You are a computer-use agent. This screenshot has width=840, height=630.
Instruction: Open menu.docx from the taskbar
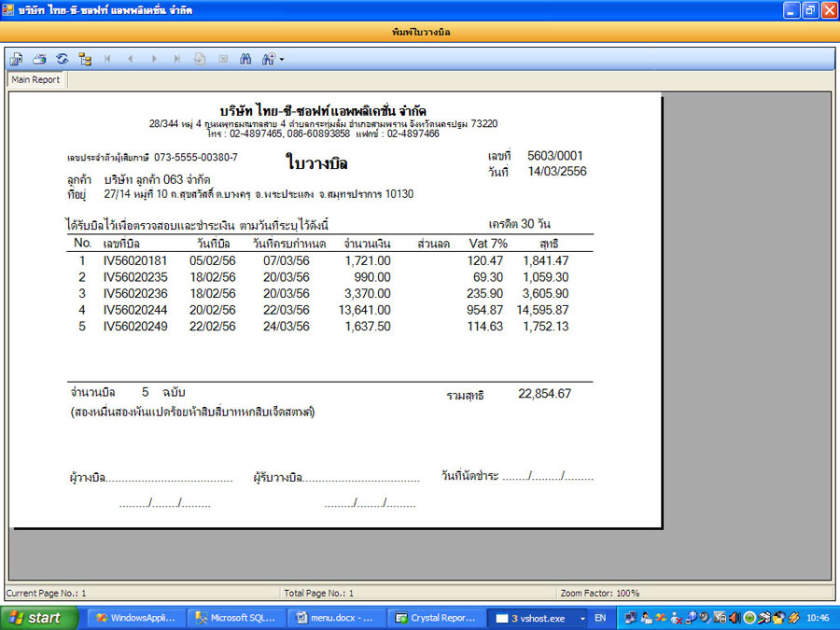tap(335, 618)
